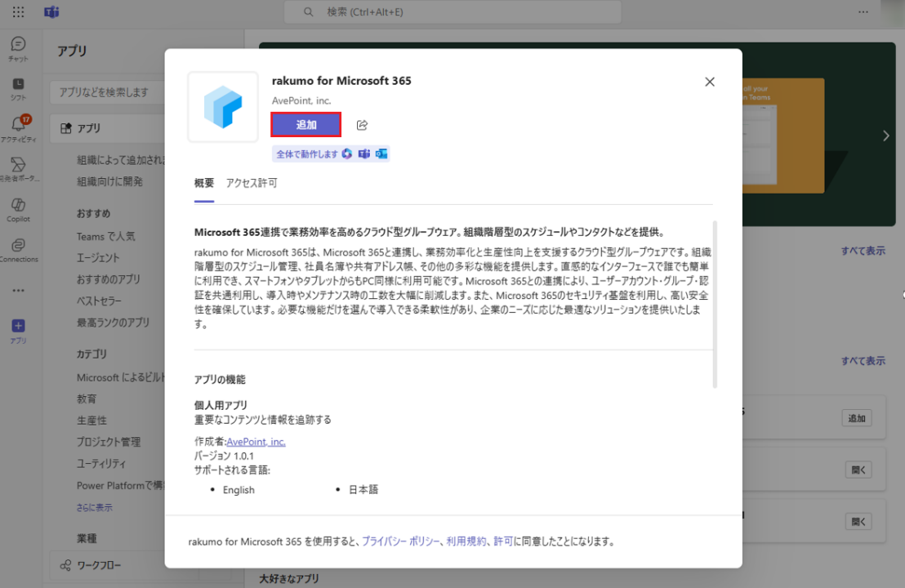Click the rakumo for Microsoft 365 title
The height and width of the screenshot is (588, 905).
pos(341,81)
